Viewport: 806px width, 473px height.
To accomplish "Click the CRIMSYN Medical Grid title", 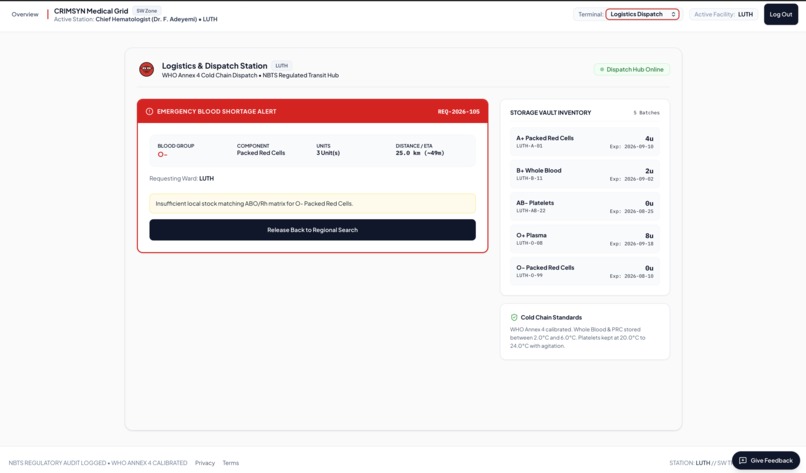I will [91, 11].
